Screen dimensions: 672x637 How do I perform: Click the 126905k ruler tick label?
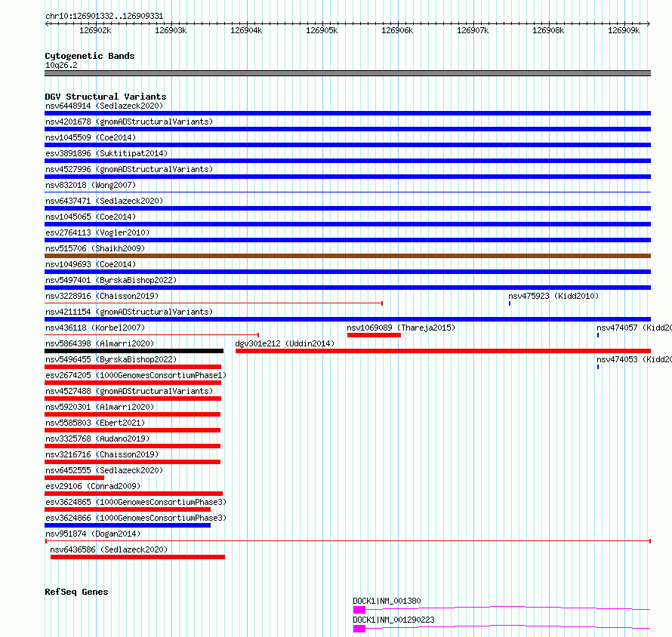pyautogui.click(x=322, y=30)
